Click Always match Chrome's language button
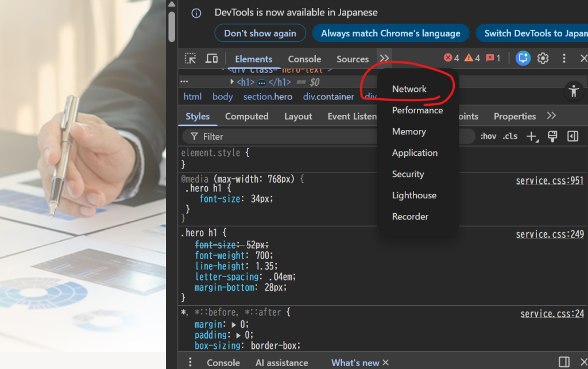Screen dimensions: 588x369 [x=390, y=33]
